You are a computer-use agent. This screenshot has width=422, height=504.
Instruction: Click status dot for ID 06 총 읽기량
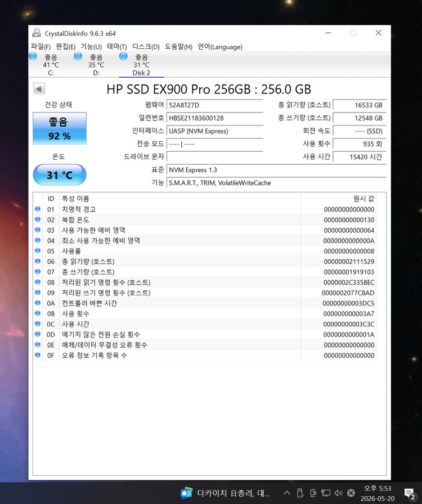point(38,262)
